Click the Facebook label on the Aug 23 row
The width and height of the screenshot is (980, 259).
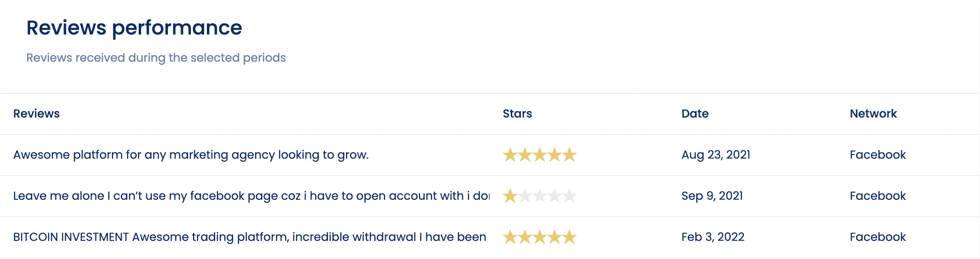(x=878, y=155)
